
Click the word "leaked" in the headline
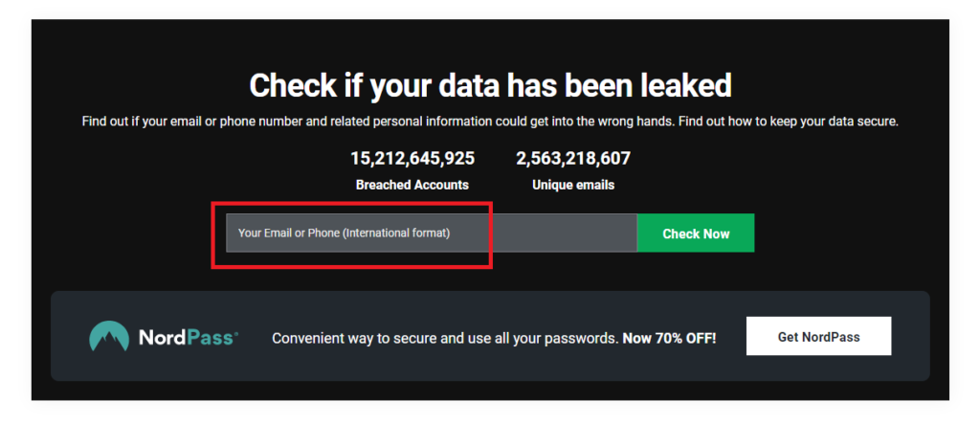pyautogui.click(x=681, y=85)
